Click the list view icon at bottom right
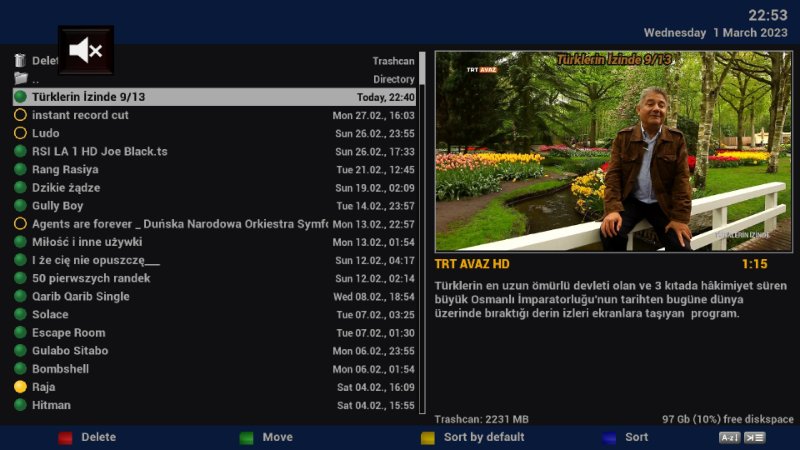 click(755, 437)
